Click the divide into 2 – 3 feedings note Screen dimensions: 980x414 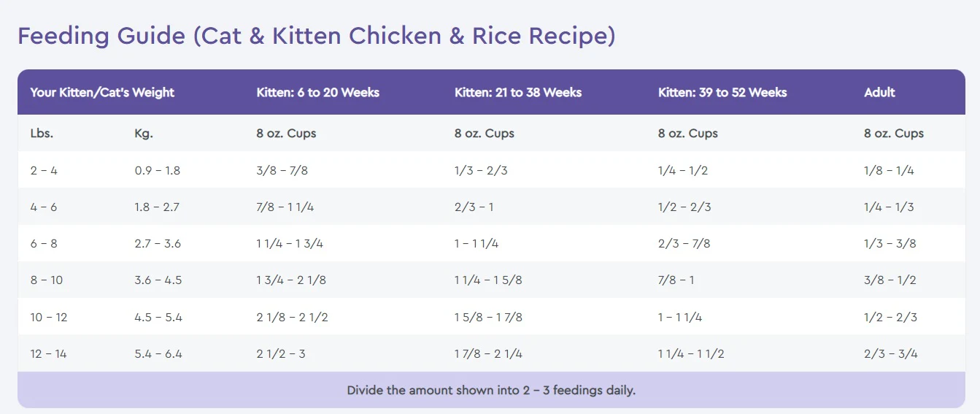(x=491, y=390)
